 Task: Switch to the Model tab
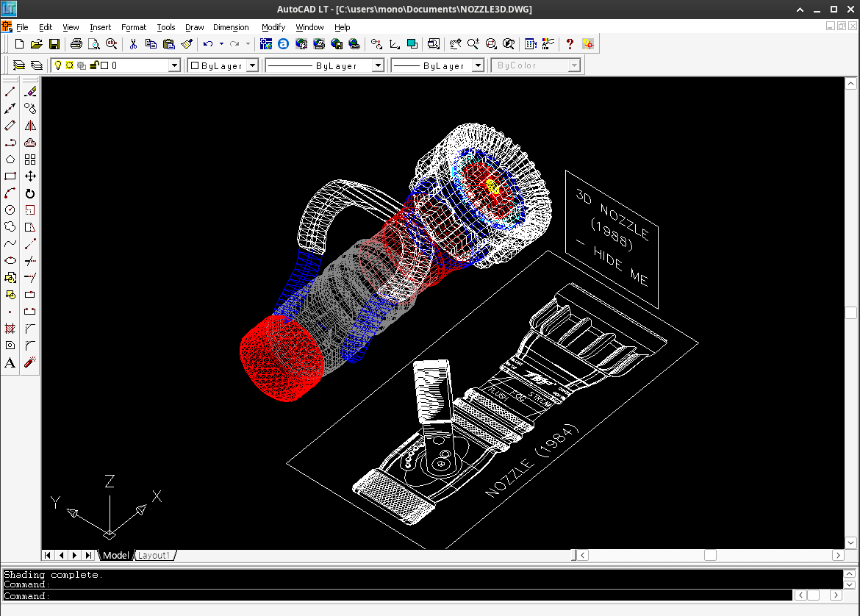point(115,556)
